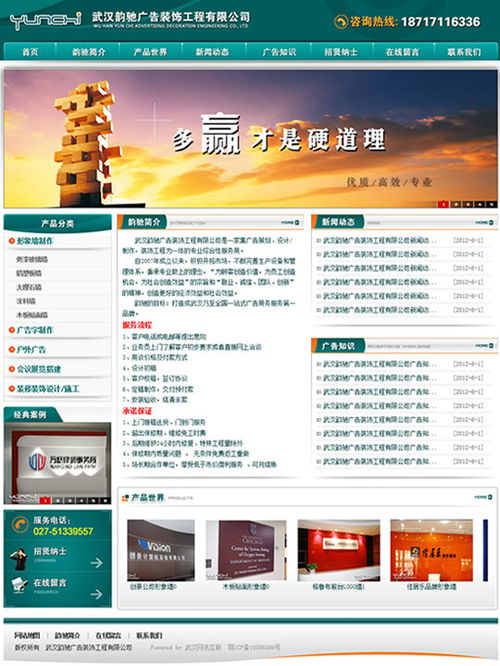Click the arrow icon in the 在线留言 sidebar banner
500x666 pixels.
point(97,594)
